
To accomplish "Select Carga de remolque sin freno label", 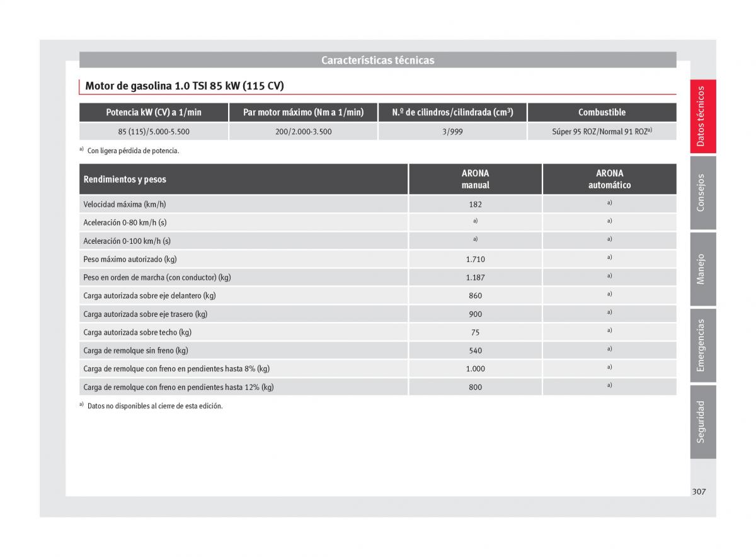I will (135, 350).
